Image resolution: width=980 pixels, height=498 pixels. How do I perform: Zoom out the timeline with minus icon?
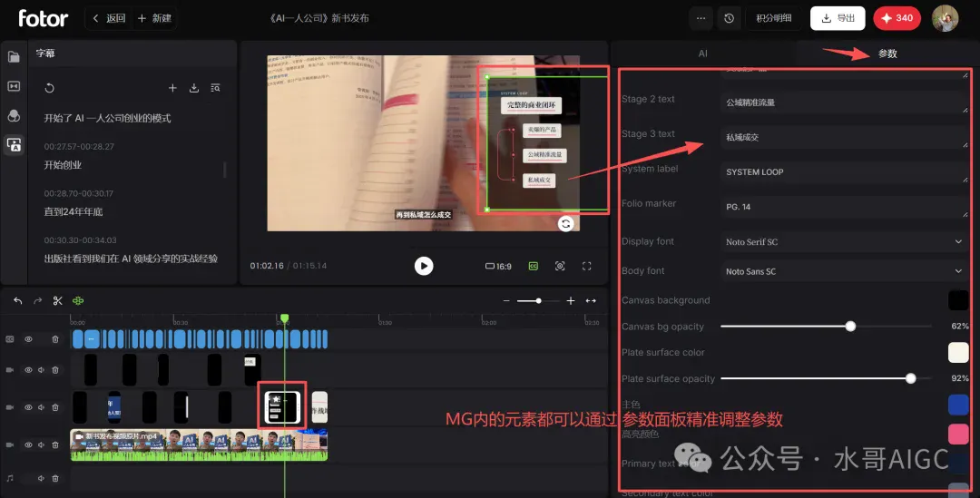tap(506, 300)
